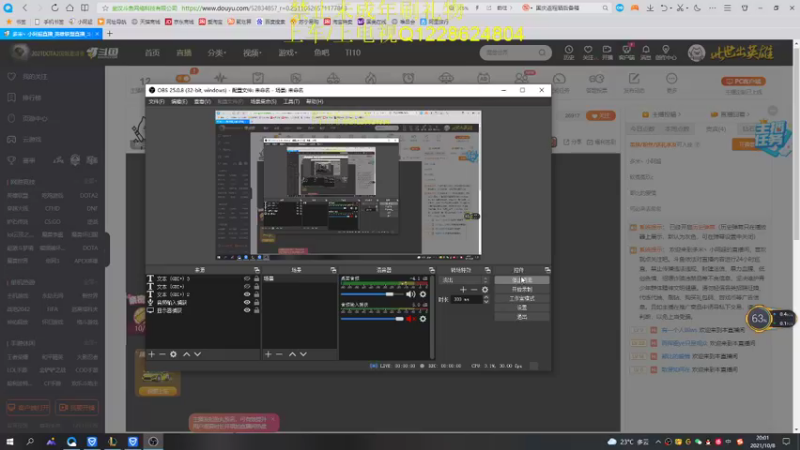Image resolution: width=800 pixels, height=450 pixels.
Task: Adjust the desktop audio volume slider
Action: (372, 294)
